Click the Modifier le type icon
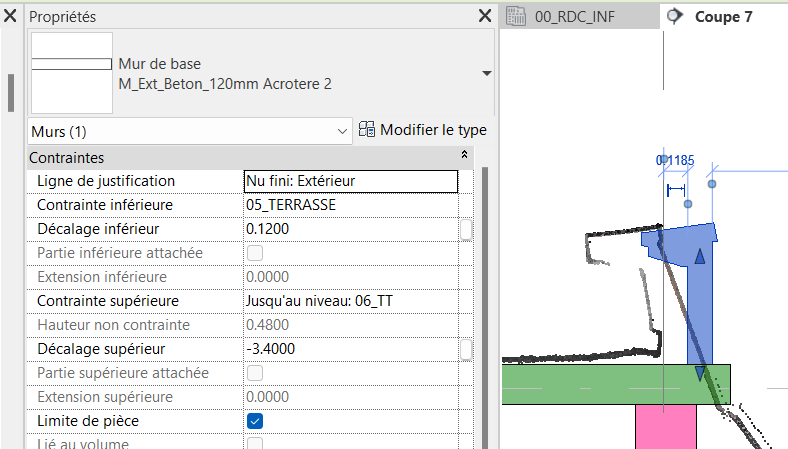788x449 pixels. point(367,130)
